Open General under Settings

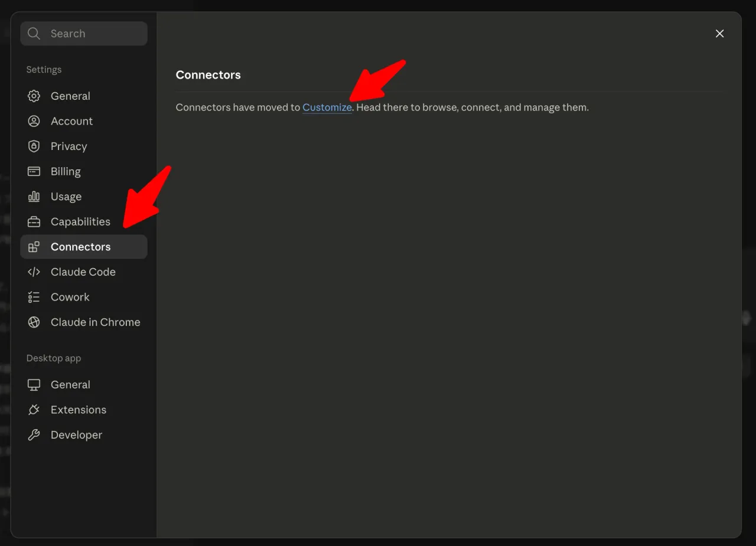(x=84, y=96)
